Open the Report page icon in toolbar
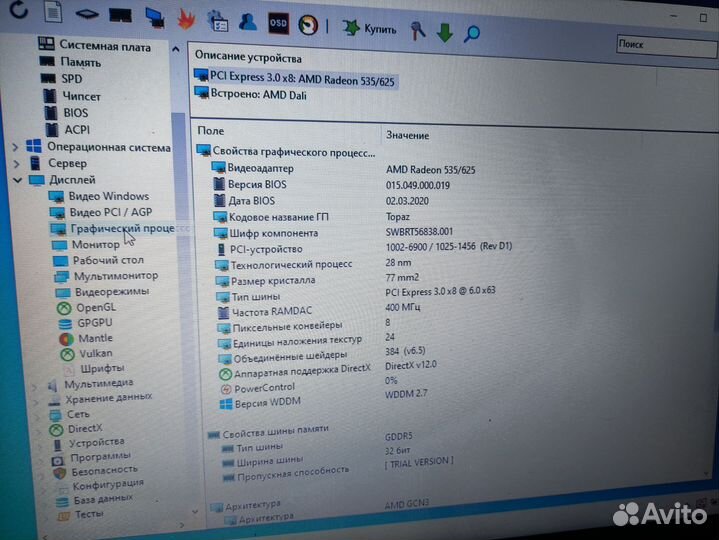This screenshot has width=719, height=540. (53, 11)
